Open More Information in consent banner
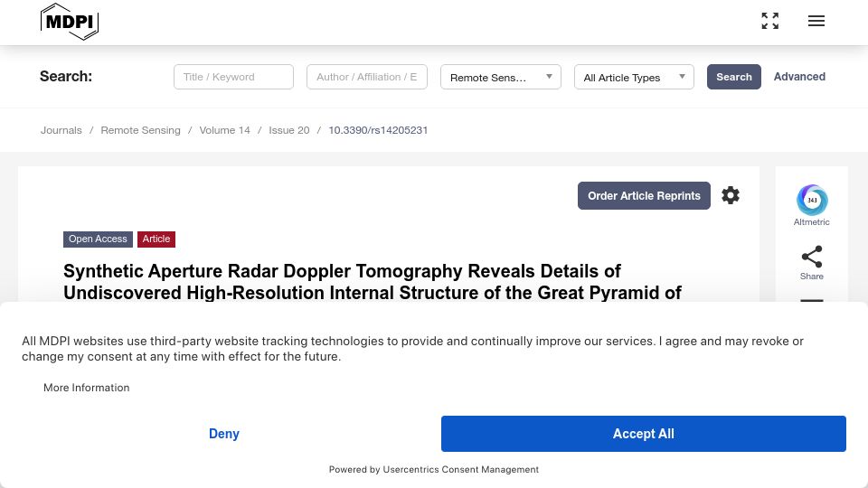Screen dimensions: 868x488 pyautogui.click(x=87, y=388)
